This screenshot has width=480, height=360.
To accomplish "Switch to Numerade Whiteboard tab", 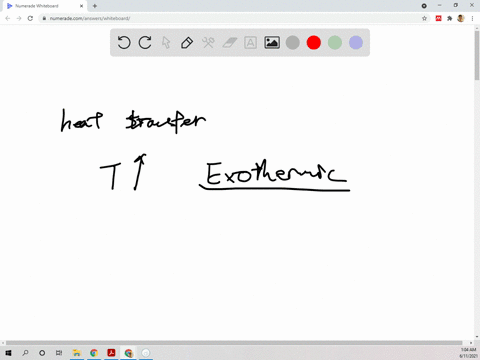I will tap(43, 6).
